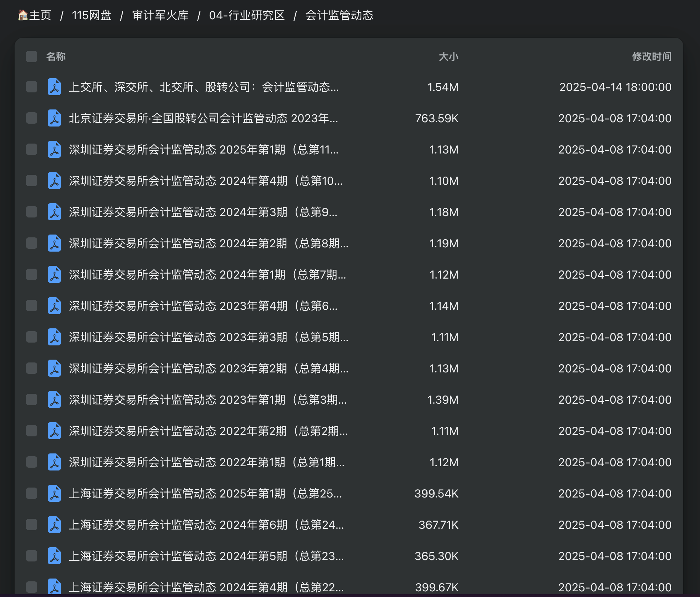Image resolution: width=700 pixels, height=597 pixels.
Task: Select checkbox for 上海 2025年第1期
Action: pyautogui.click(x=32, y=494)
